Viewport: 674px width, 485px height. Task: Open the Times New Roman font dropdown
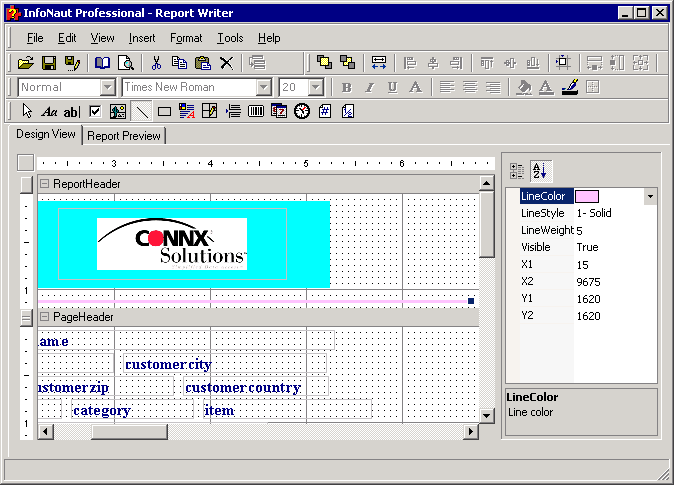tap(263, 87)
